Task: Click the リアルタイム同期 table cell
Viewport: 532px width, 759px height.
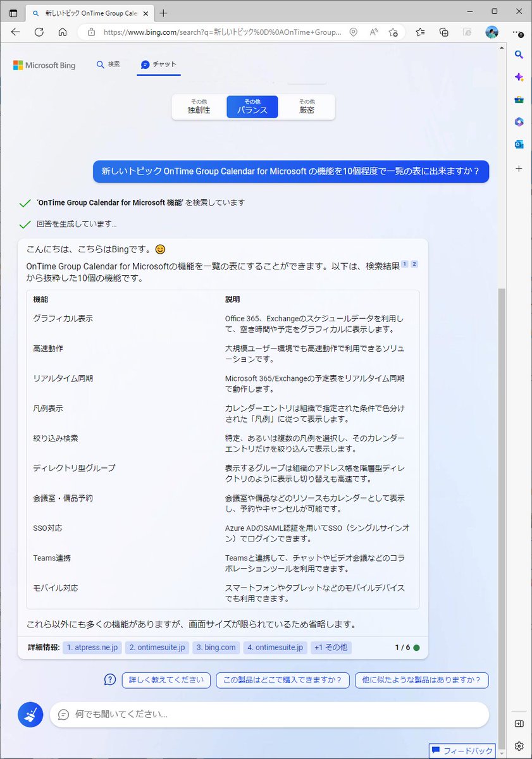Action: coord(63,378)
